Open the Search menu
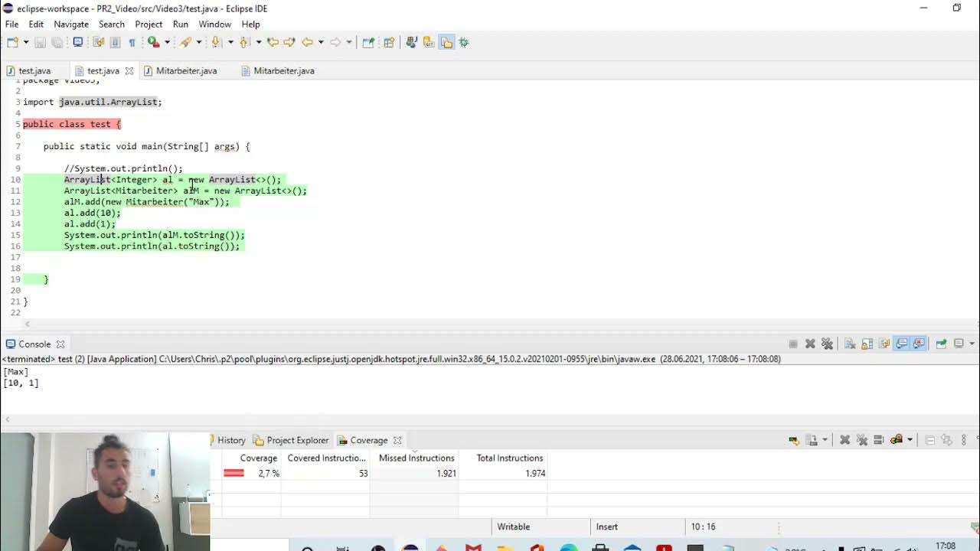This screenshot has width=980, height=551. point(112,24)
